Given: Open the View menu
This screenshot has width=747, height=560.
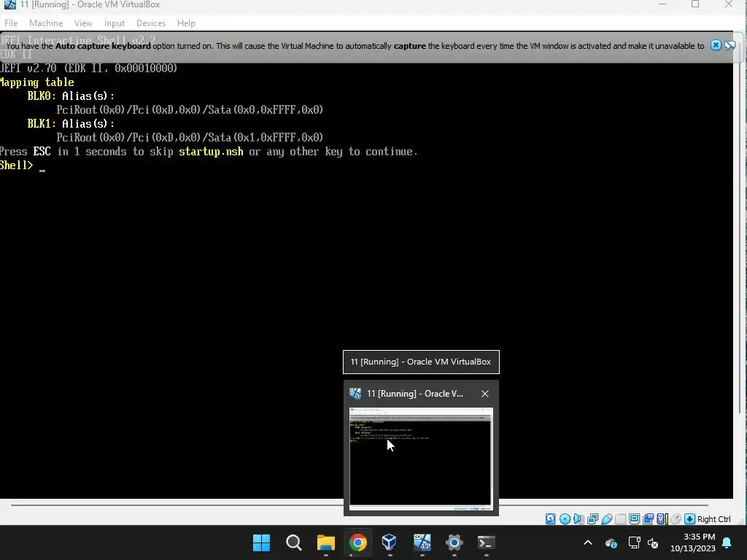Looking at the screenshot, I should click(x=83, y=23).
